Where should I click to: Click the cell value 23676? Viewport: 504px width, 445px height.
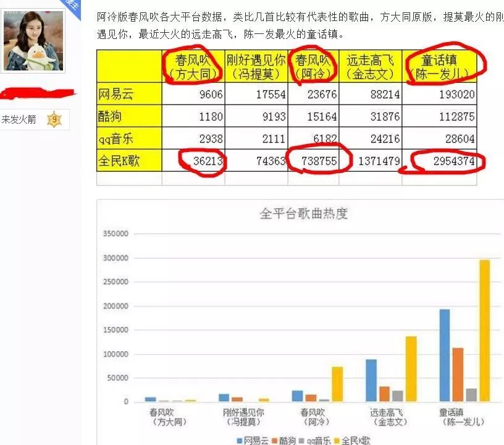(x=322, y=94)
